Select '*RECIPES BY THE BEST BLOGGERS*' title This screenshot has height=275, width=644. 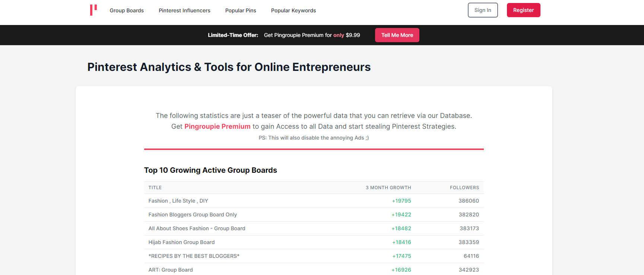click(x=194, y=256)
